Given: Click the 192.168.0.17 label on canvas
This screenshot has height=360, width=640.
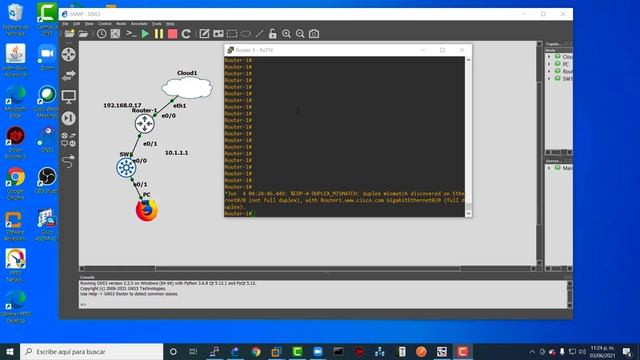Looking at the screenshot, I should click(x=122, y=105).
